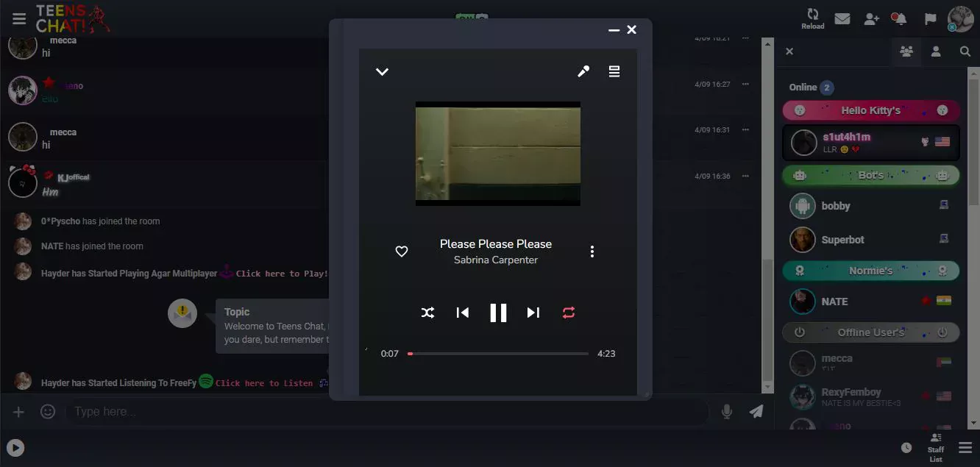Close the user list side panel

click(789, 51)
